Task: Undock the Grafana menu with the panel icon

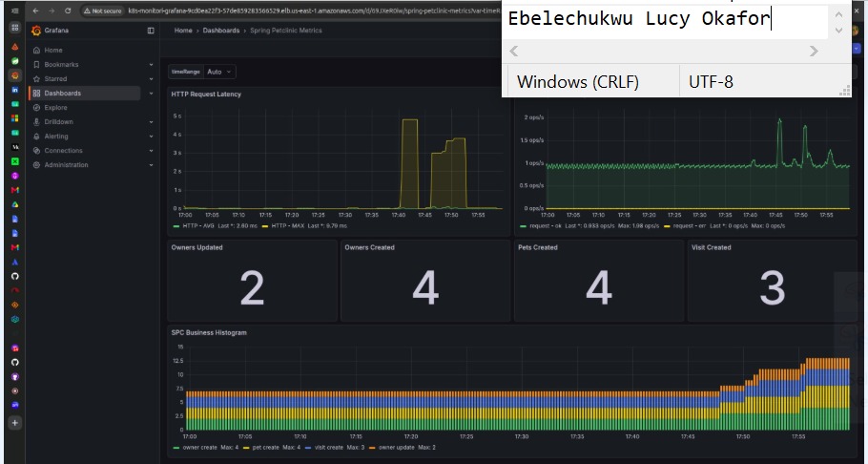Action: pos(151,31)
